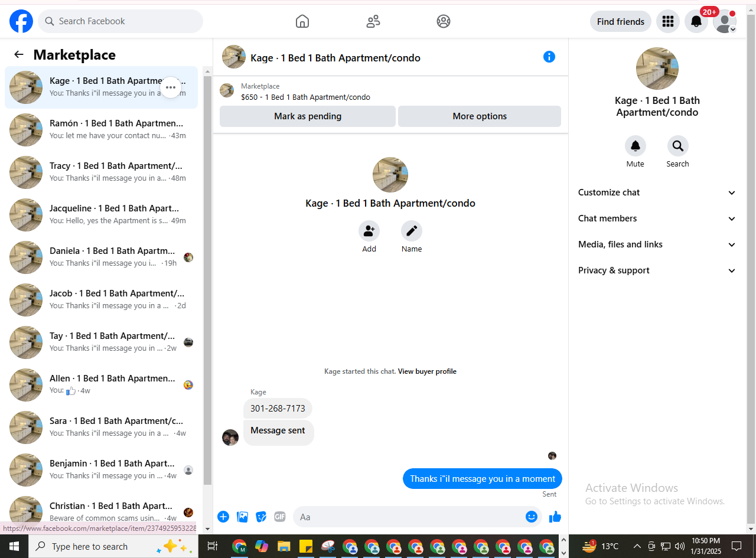
Task: Send a thumbs-up like
Action: pyautogui.click(x=555, y=517)
